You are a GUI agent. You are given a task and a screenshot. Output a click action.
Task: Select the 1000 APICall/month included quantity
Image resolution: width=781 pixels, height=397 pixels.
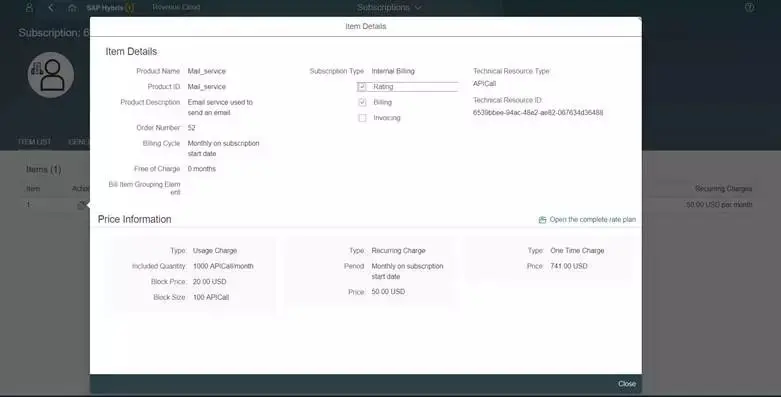pyautogui.click(x=223, y=266)
